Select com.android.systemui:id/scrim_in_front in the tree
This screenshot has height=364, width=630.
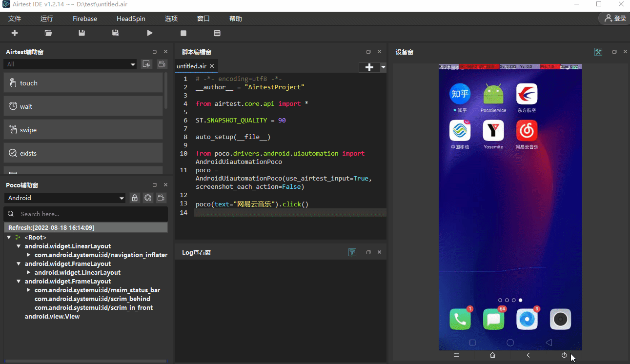[94, 308]
